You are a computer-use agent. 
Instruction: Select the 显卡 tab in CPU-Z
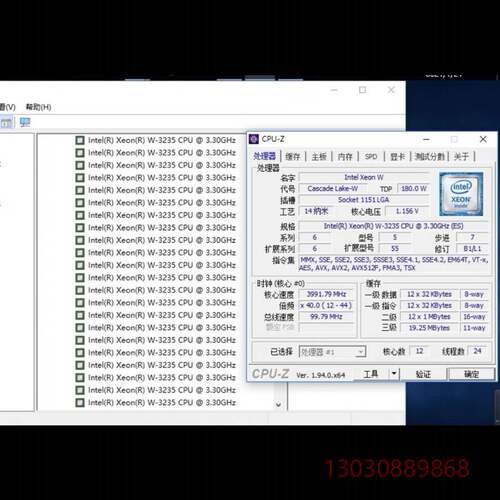tap(397, 156)
